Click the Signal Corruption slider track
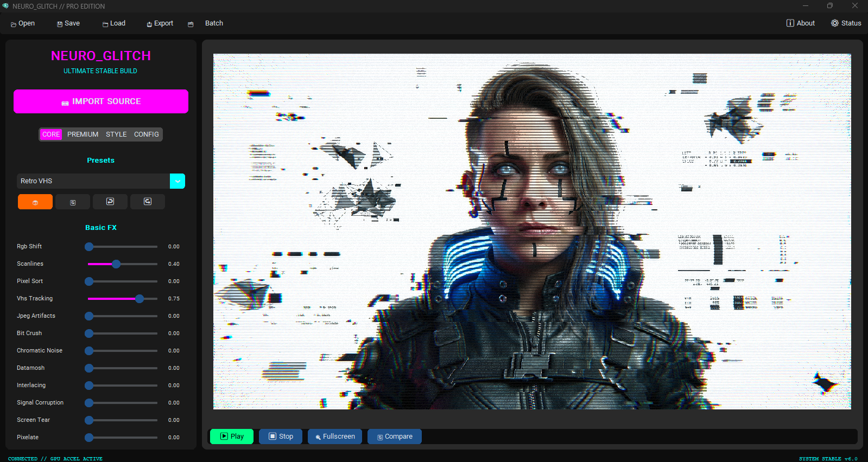The image size is (868, 462). (123, 403)
